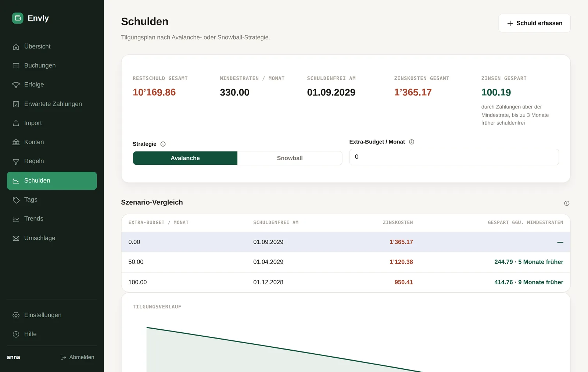The width and height of the screenshot is (588, 372).
Task: Select the Avalanche strategy
Action: pos(185,158)
